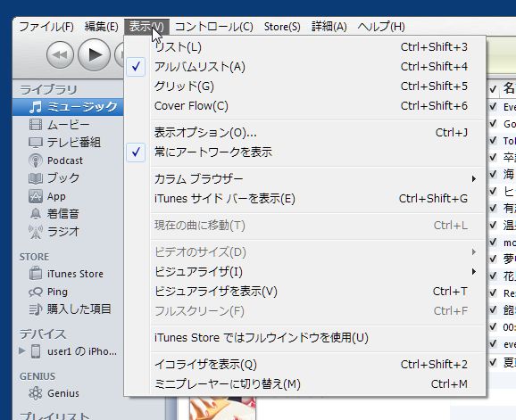
Task: Toggle 常にアートワークを表示 option
Action: click(304, 152)
